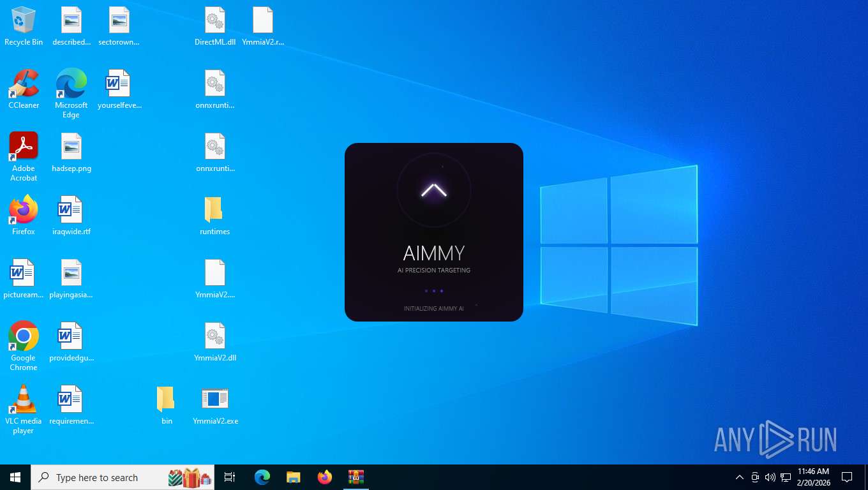Image resolution: width=868 pixels, height=490 pixels.
Task: Select the playingasia... image file
Action: 71,279
